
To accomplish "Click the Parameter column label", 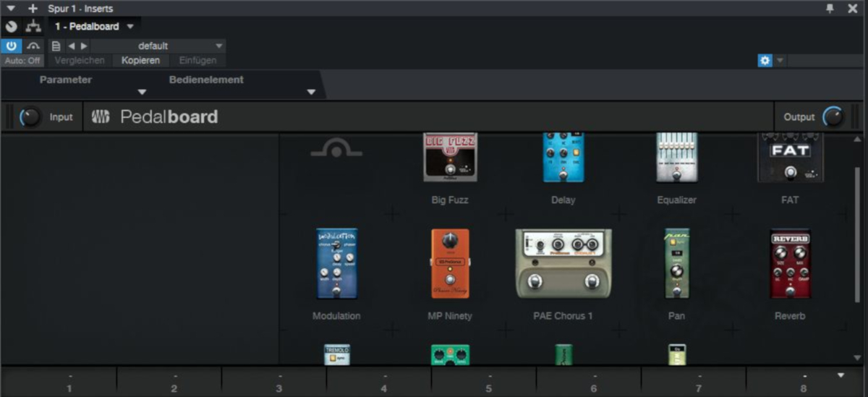I will pos(66,80).
